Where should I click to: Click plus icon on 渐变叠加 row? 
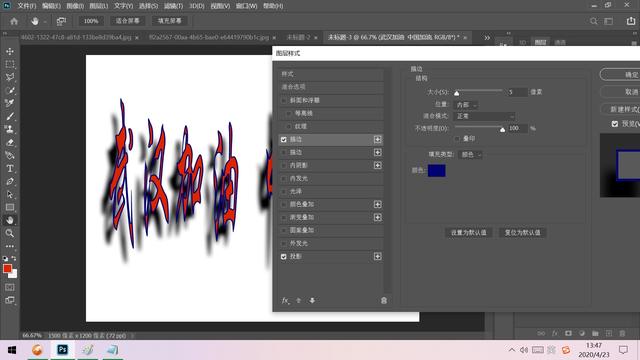click(x=378, y=217)
